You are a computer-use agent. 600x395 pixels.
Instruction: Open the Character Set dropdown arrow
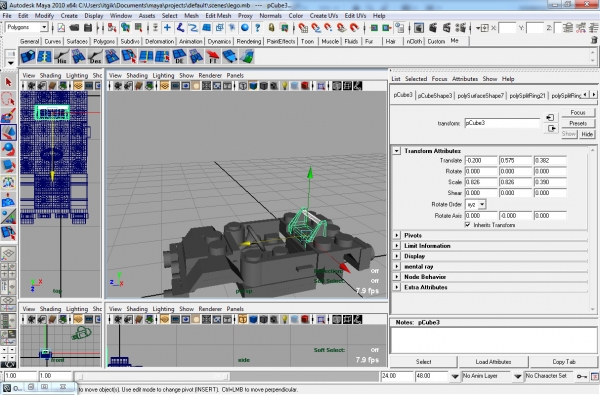tap(518, 377)
